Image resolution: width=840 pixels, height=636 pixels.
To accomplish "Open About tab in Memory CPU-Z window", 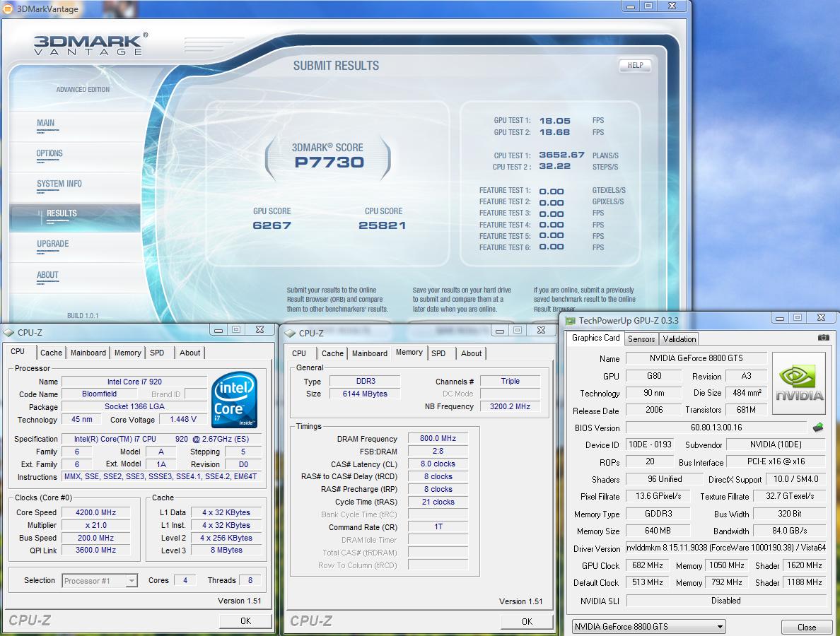I will coord(471,353).
